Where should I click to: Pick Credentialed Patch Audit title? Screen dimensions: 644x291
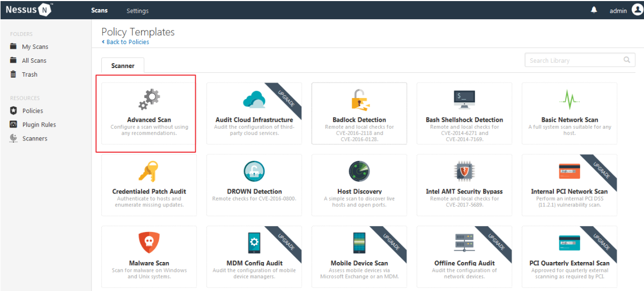(x=149, y=191)
